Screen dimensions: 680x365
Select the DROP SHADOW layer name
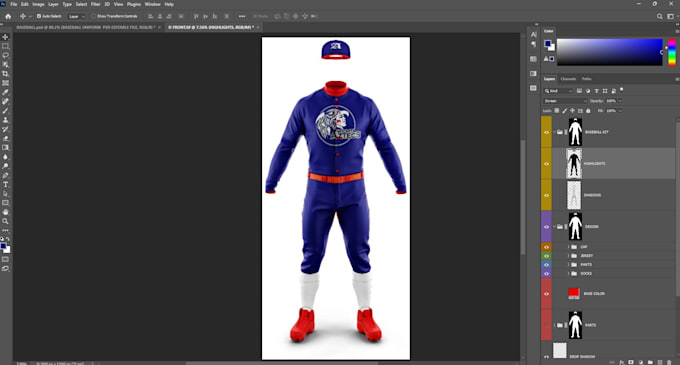[582, 357]
